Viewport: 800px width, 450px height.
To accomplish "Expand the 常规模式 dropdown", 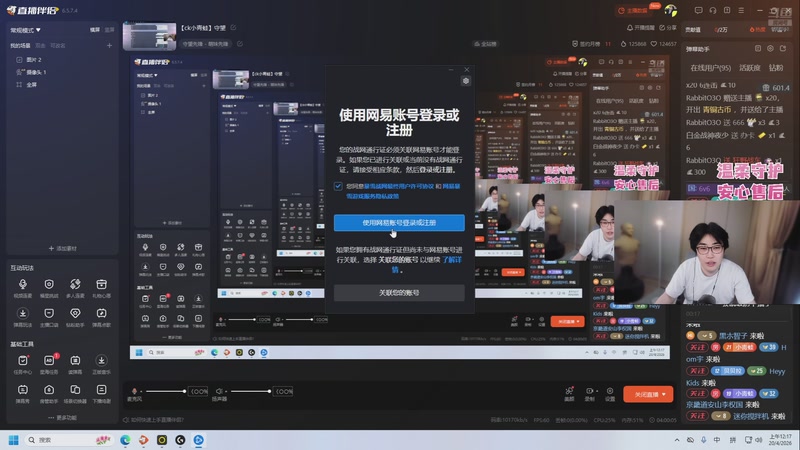I will click(26, 30).
